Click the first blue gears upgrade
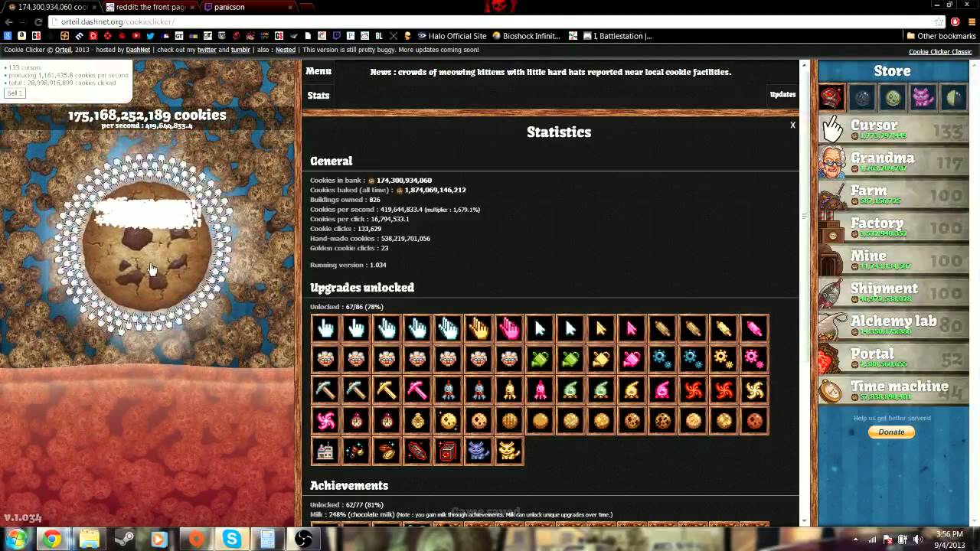 point(662,360)
